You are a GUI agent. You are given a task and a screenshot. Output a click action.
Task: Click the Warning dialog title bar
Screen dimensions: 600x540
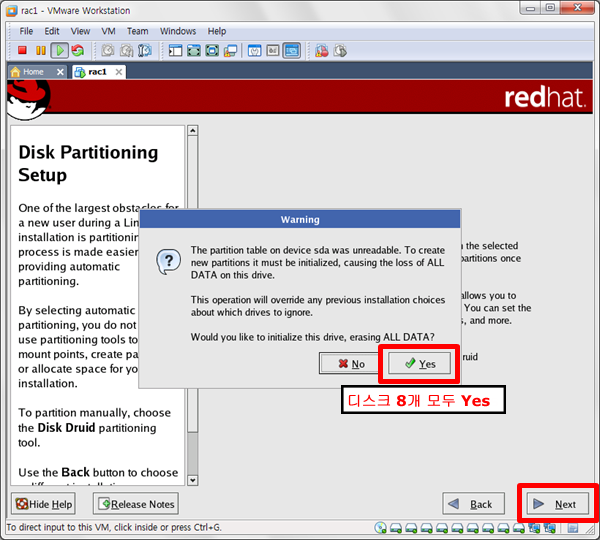coord(300,219)
